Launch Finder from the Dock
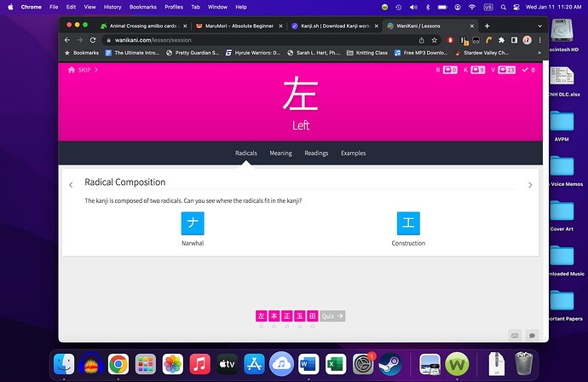Image resolution: width=588 pixels, height=382 pixels. [x=64, y=364]
